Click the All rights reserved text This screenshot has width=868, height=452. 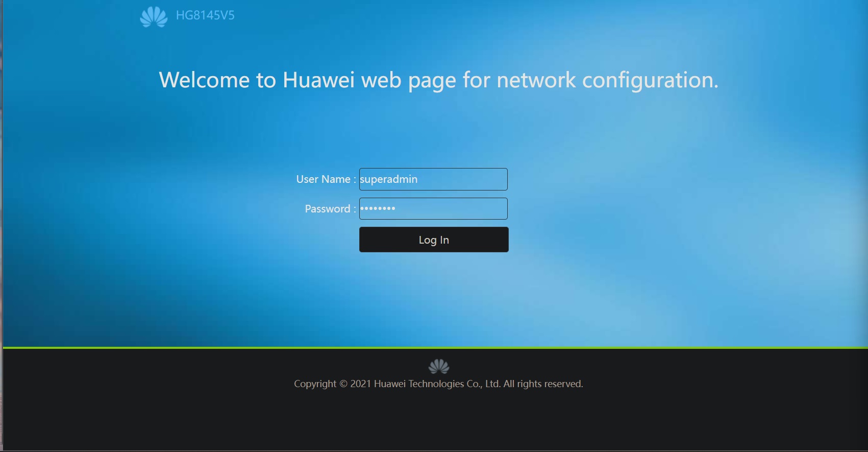pyautogui.click(x=543, y=384)
